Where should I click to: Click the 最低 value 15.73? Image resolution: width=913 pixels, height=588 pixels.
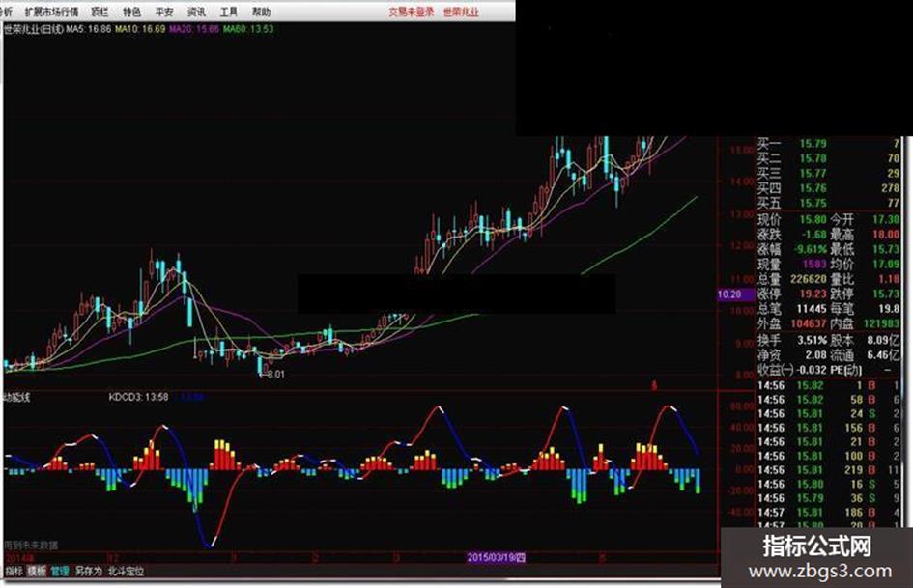coord(885,249)
